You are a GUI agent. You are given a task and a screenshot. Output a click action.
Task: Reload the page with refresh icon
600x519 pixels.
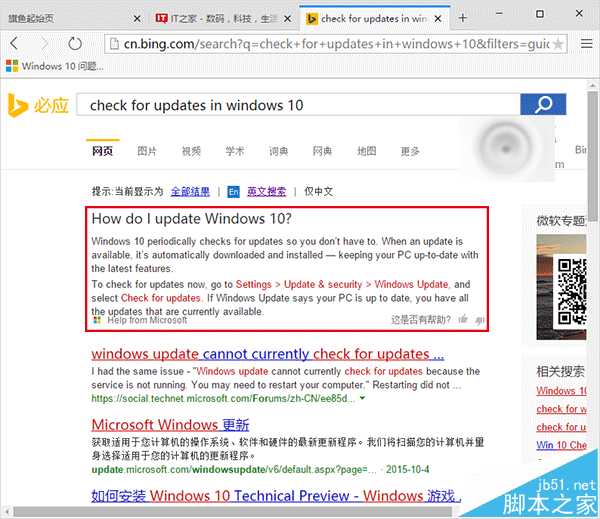tap(75, 44)
